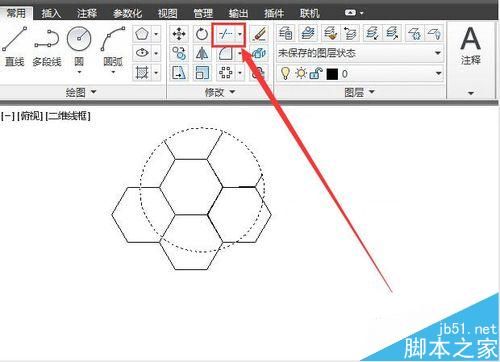Click the Layer Freeze icon
Viewport: 500px width, 362px height.
(414, 33)
